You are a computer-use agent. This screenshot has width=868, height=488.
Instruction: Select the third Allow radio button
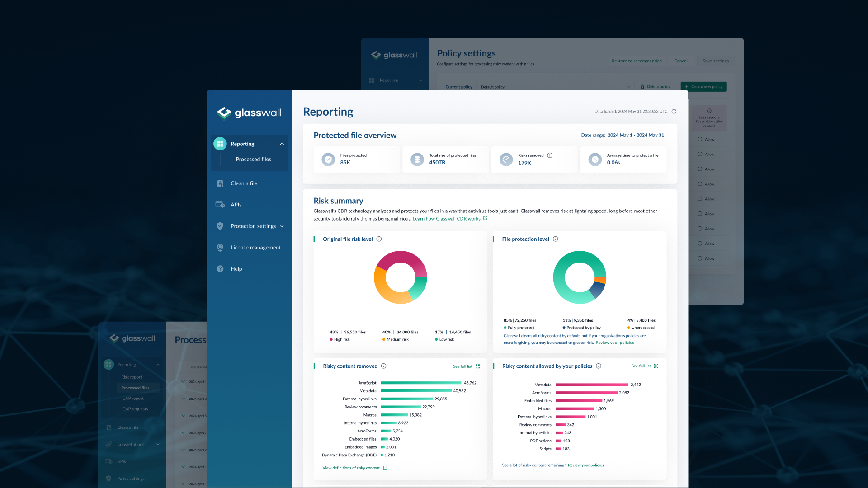click(x=700, y=169)
